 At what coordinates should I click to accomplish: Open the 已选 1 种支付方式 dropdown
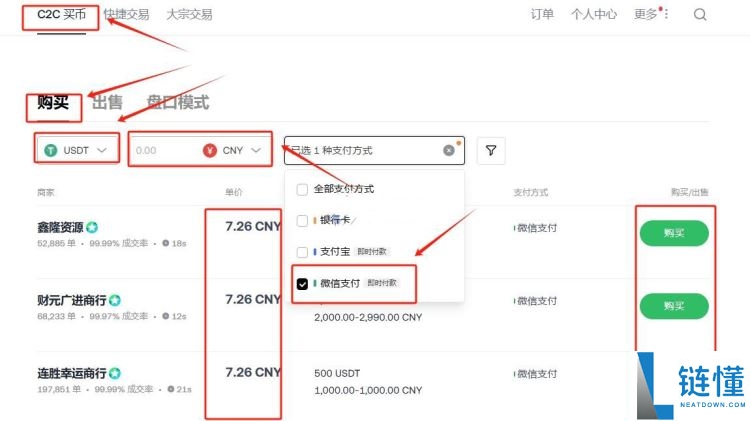pyautogui.click(x=374, y=151)
